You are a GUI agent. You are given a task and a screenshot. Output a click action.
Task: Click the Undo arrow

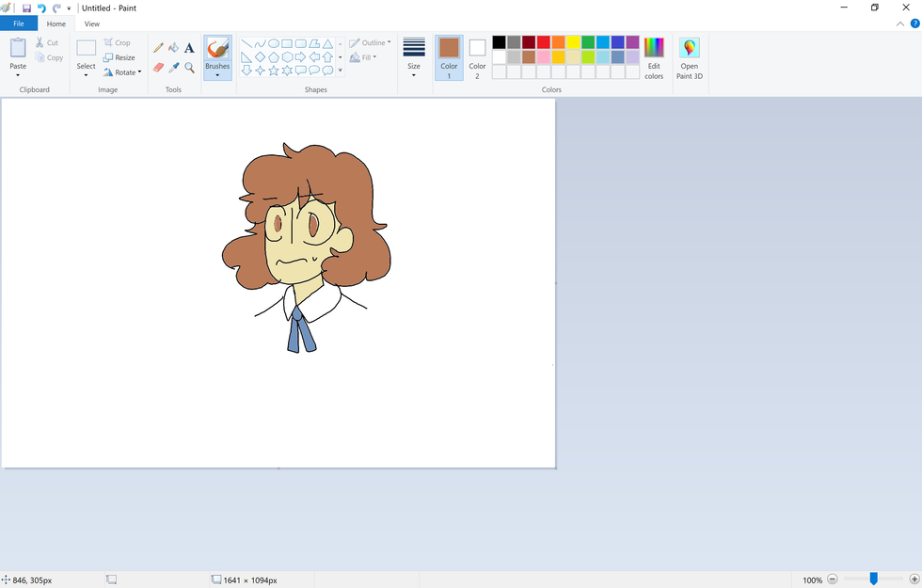(41, 8)
